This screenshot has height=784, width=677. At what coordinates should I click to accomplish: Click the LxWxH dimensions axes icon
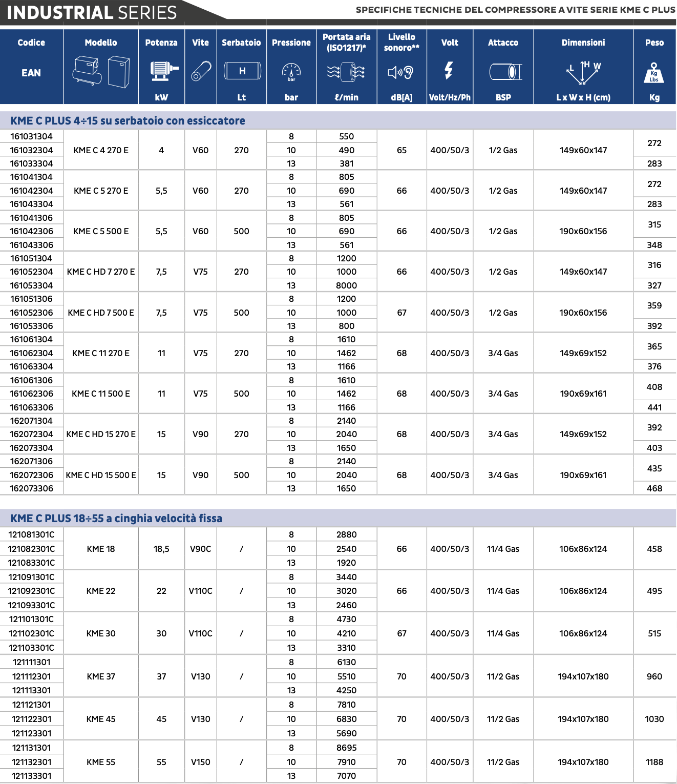click(583, 72)
